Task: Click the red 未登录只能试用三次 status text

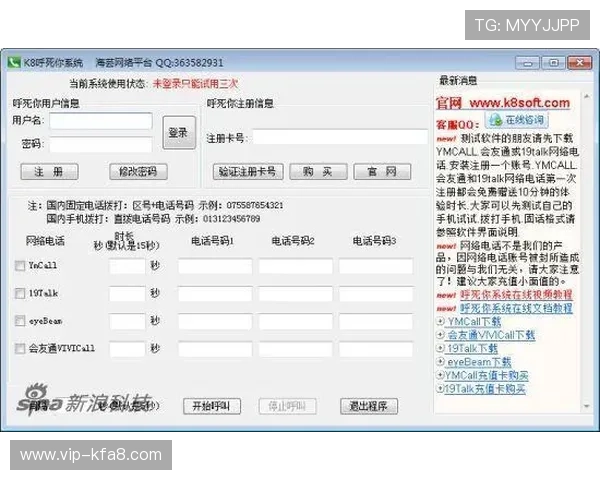Action: [195, 83]
